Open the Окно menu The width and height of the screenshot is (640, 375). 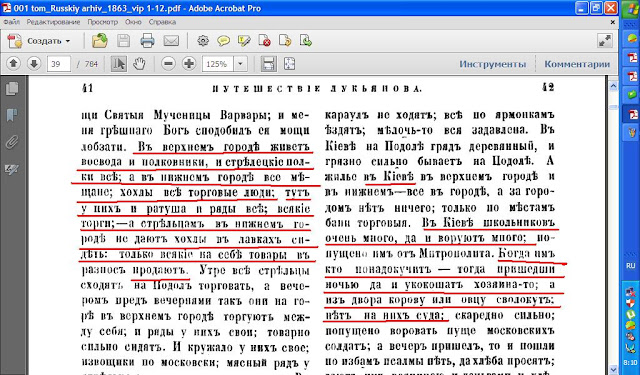[133, 22]
